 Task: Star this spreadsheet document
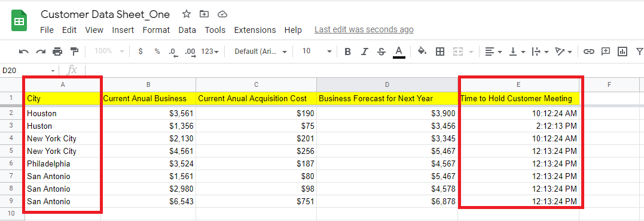pos(187,14)
